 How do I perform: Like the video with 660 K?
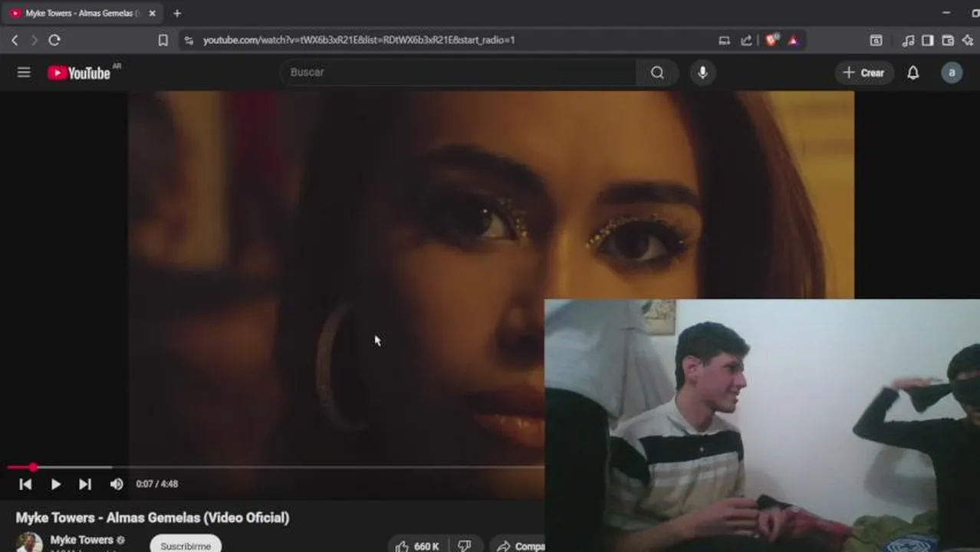[x=417, y=545]
